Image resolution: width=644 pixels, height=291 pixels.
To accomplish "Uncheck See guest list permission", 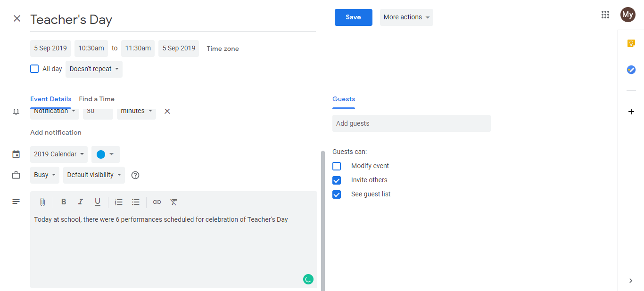I will (x=337, y=194).
